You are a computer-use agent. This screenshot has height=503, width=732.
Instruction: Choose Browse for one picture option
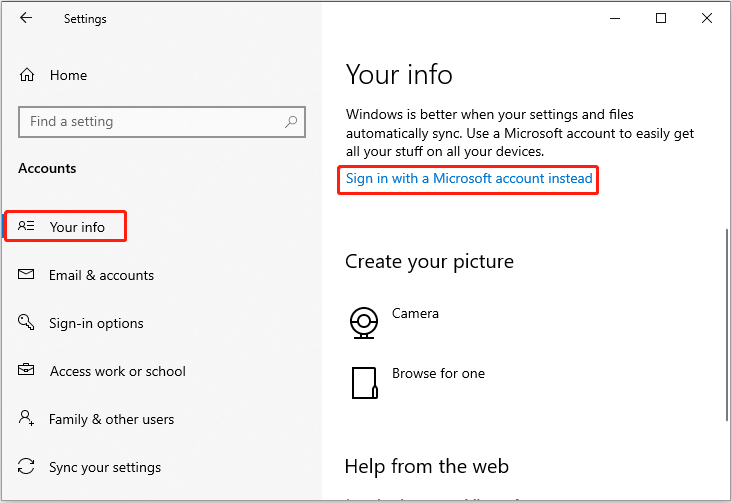pos(438,374)
